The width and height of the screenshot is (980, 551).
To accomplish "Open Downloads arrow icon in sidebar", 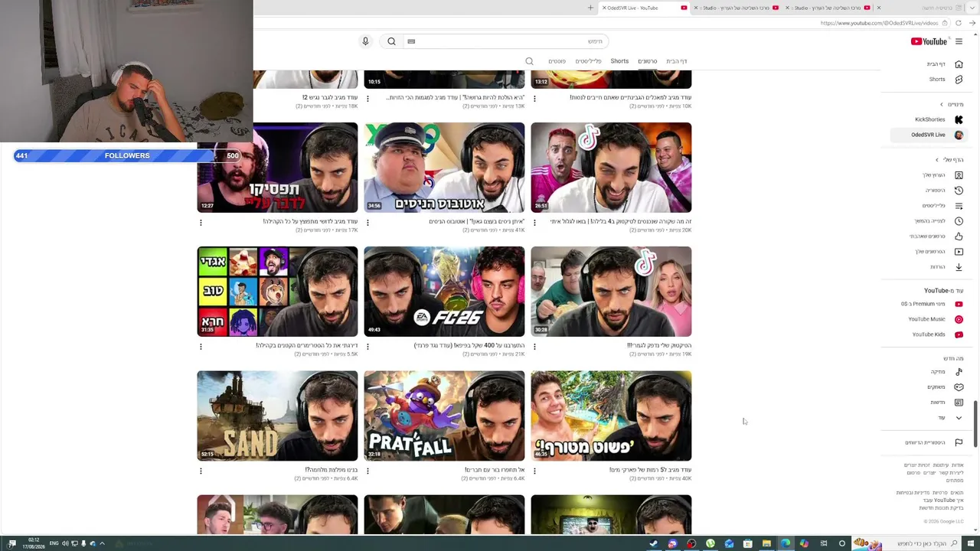I will coord(959,267).
